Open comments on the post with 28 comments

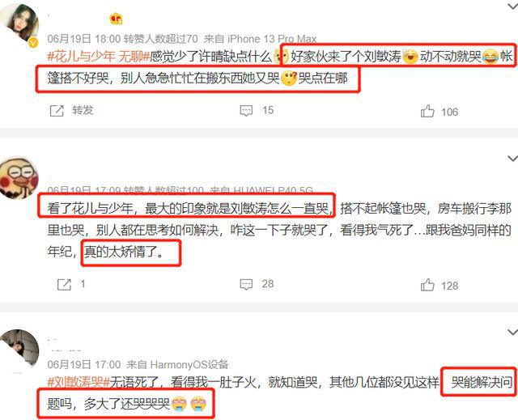tap(246, 284)
